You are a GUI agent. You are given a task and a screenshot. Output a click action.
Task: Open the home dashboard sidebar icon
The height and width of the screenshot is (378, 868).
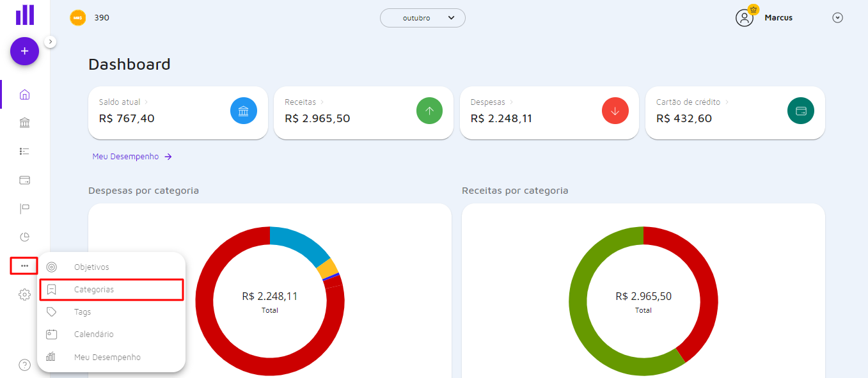[x=24, y=95]
